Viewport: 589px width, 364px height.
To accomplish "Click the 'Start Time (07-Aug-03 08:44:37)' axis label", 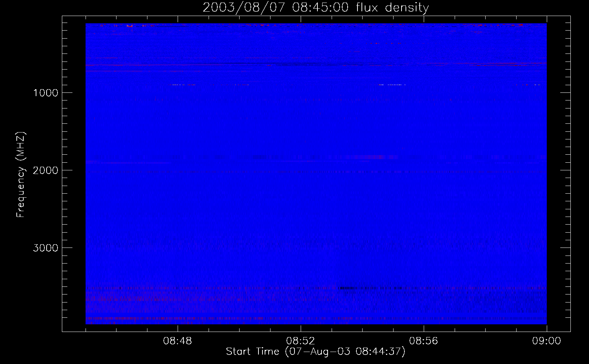I will (x=316, y=352).
